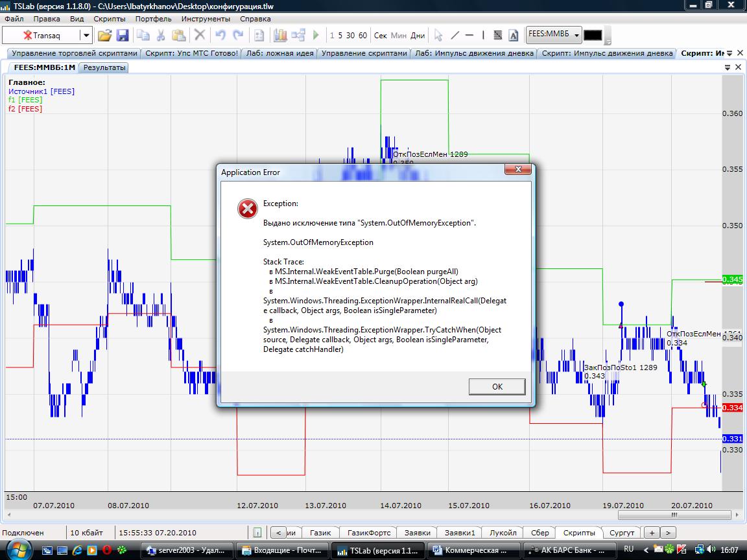
Task: Toggle the 5 interval timeframe button
Action: coord(341,35)
